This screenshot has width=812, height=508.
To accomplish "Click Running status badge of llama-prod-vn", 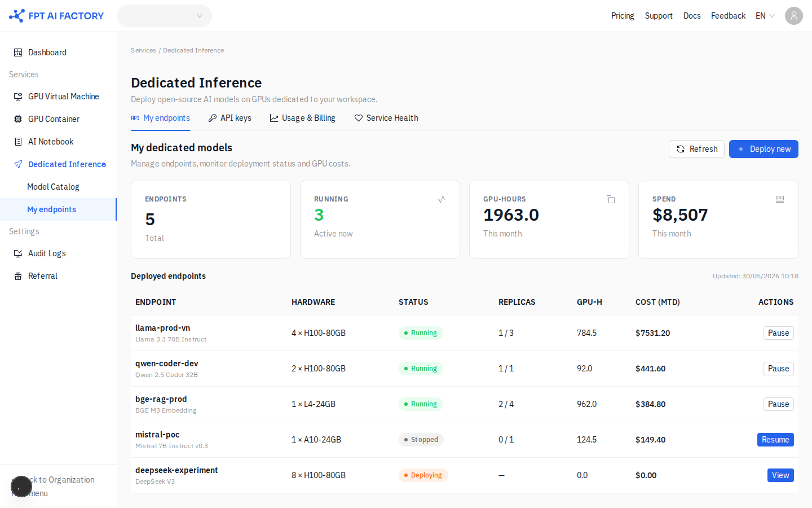I will click(421, 333).
